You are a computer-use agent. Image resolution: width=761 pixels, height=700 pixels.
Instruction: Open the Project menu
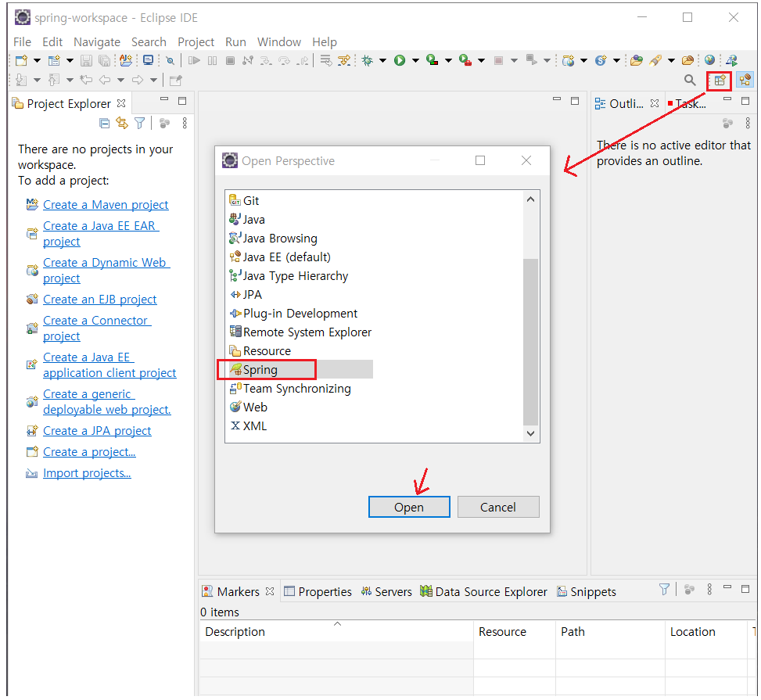[196, 42]
